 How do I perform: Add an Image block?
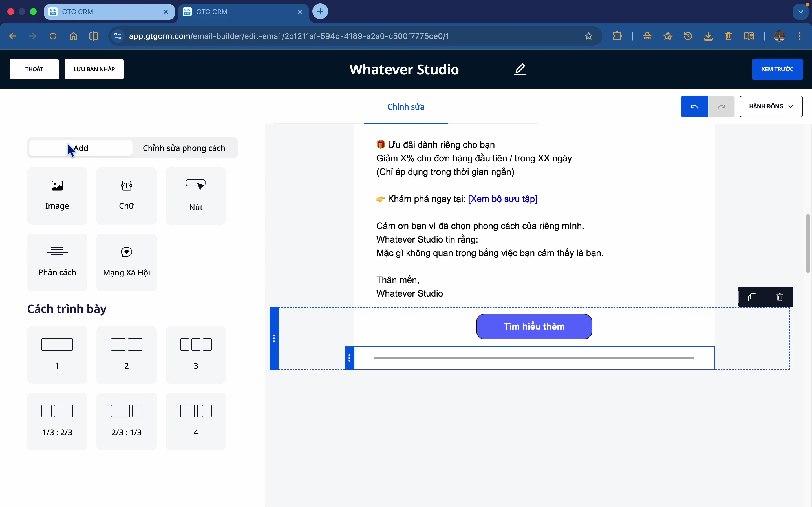(x=57, y=195)
